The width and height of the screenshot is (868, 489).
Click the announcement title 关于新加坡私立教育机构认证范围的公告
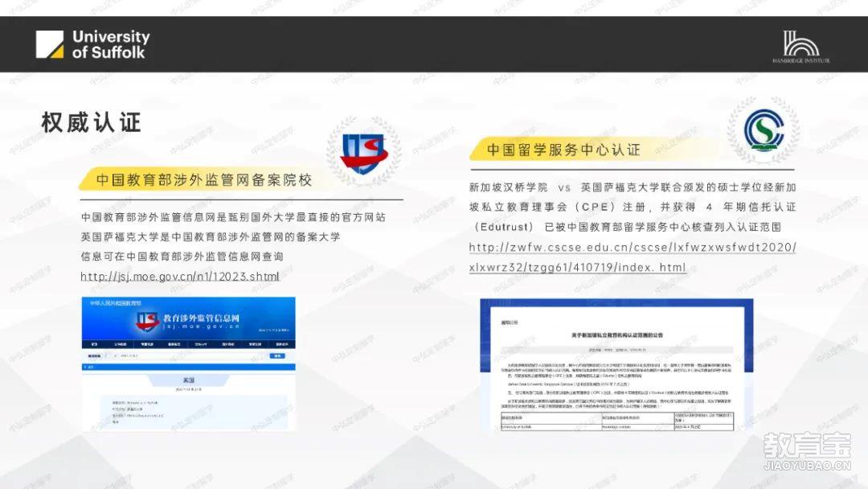coord(617,335)
